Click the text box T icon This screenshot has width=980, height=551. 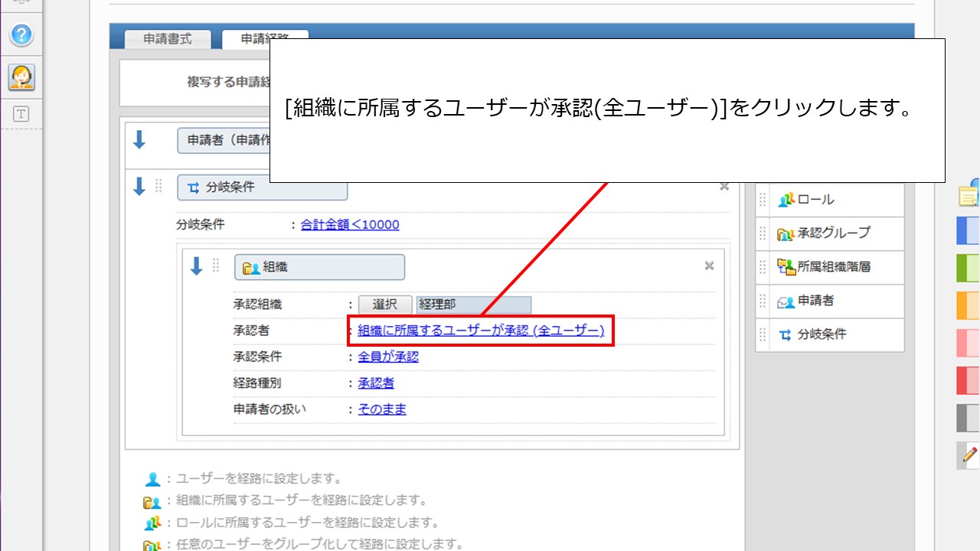coord(21,114)
